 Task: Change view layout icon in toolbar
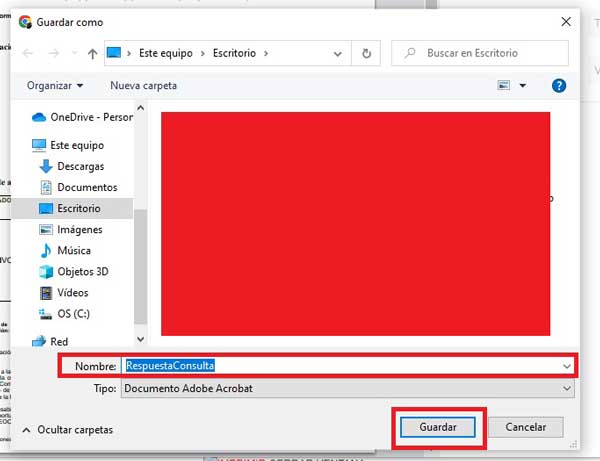coord(503,86)
